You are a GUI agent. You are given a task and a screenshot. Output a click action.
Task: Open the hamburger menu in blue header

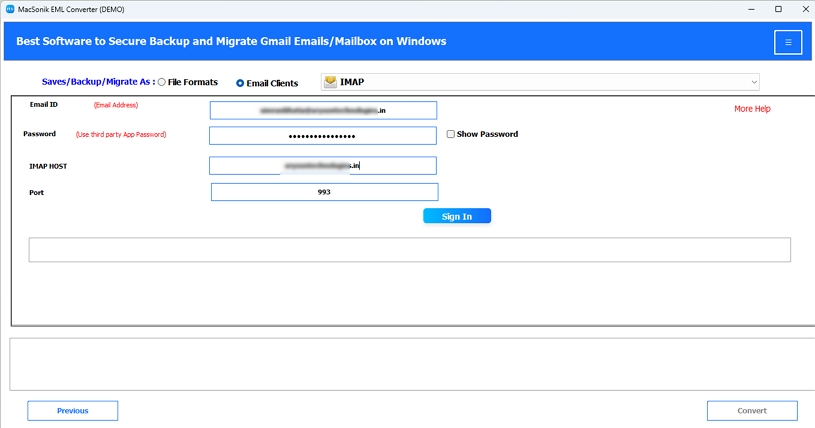click(x=788, y=42)
